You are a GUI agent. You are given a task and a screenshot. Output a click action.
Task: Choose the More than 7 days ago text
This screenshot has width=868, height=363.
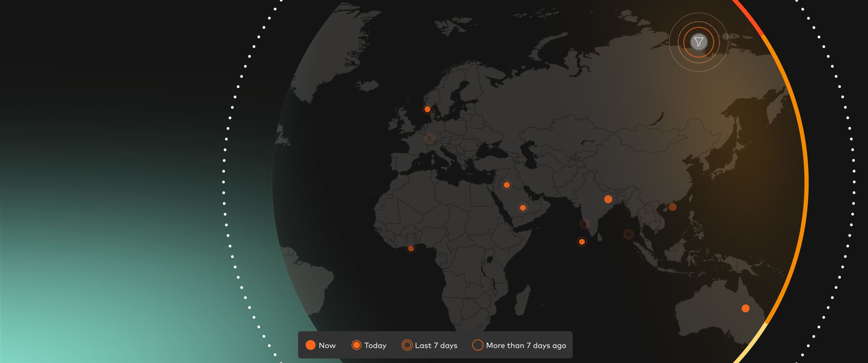point(526,345)
